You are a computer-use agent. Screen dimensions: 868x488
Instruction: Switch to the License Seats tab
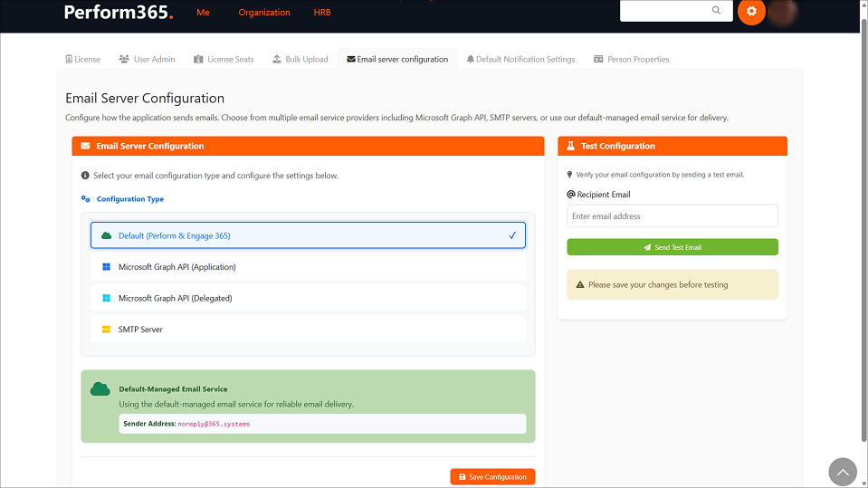224,59
